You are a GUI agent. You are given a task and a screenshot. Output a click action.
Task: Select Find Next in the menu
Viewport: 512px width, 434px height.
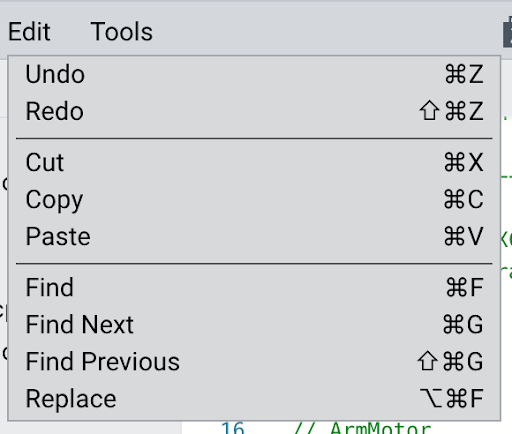(x=254, y=324)
